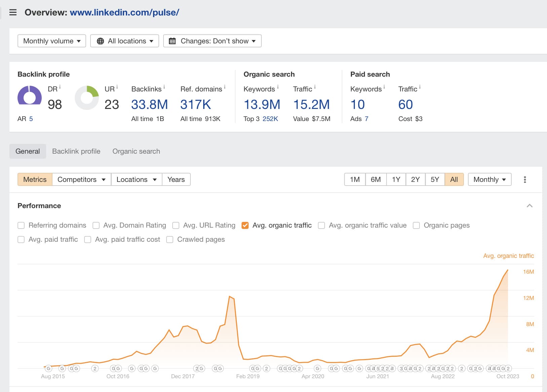Open the paid keywords value 10
The width and height of the screenshot is (547, 392).
[x=358, y=105]
